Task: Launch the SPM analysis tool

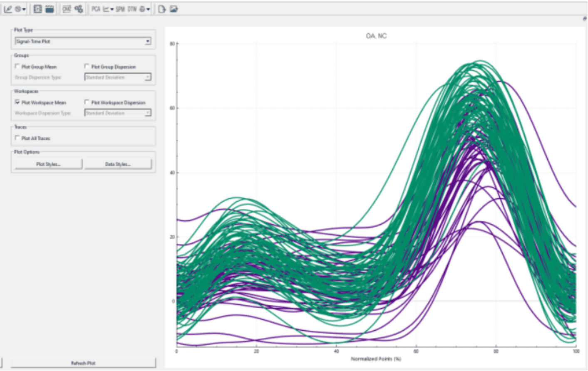Action: (120, 9)
